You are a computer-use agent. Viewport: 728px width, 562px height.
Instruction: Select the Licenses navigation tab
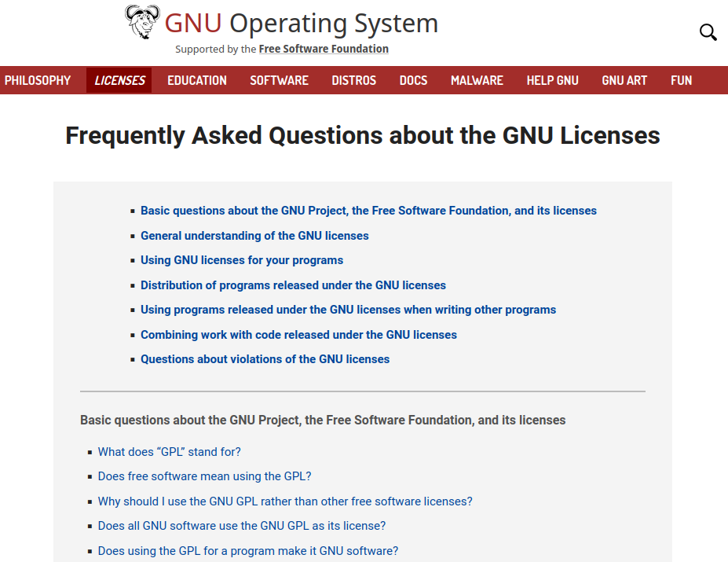tap(119, 80)
